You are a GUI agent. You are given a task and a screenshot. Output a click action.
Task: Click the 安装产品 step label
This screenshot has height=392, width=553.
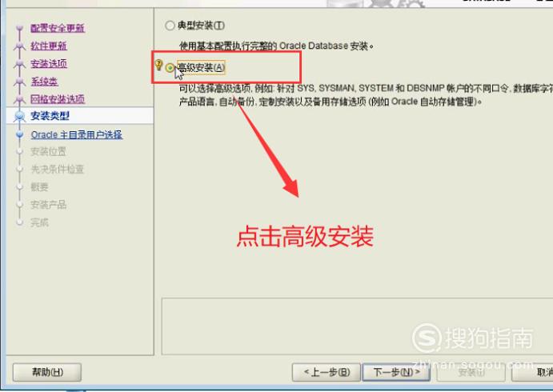click(x=48, y=205)
